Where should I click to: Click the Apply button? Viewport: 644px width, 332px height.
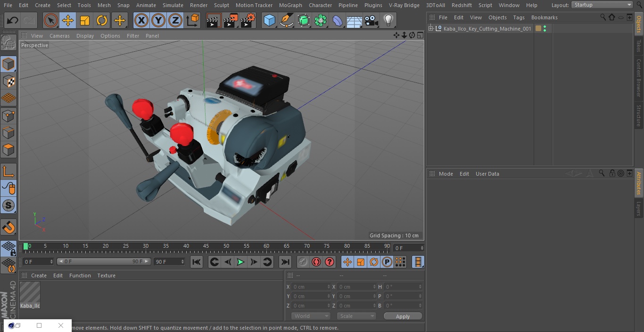[403, 316]
